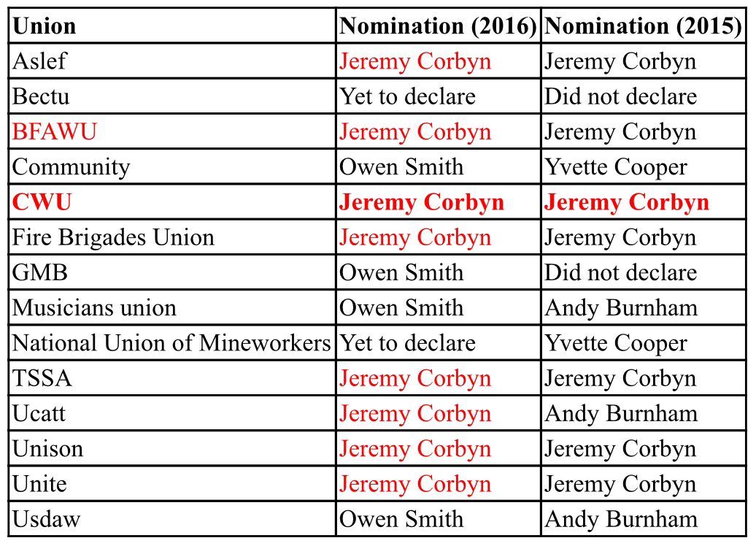Open the bold red CWU link
This screenshot has height=546, width=756.
[42, 202]
